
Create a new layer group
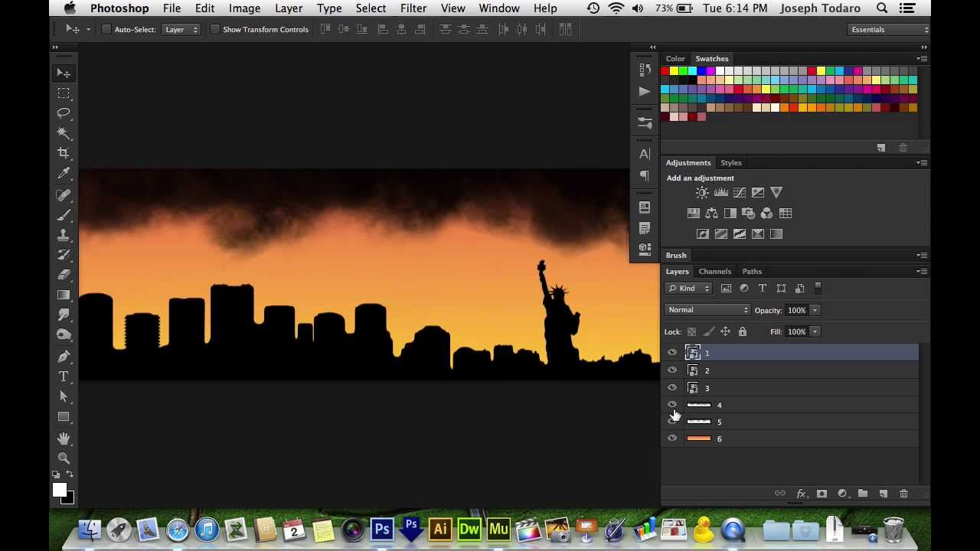coord(862,494)
